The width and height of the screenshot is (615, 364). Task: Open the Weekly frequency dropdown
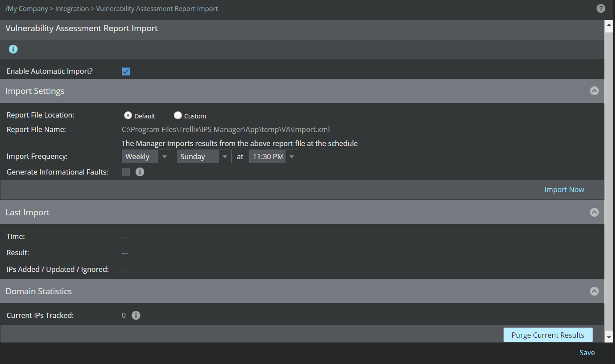(146, 157)
